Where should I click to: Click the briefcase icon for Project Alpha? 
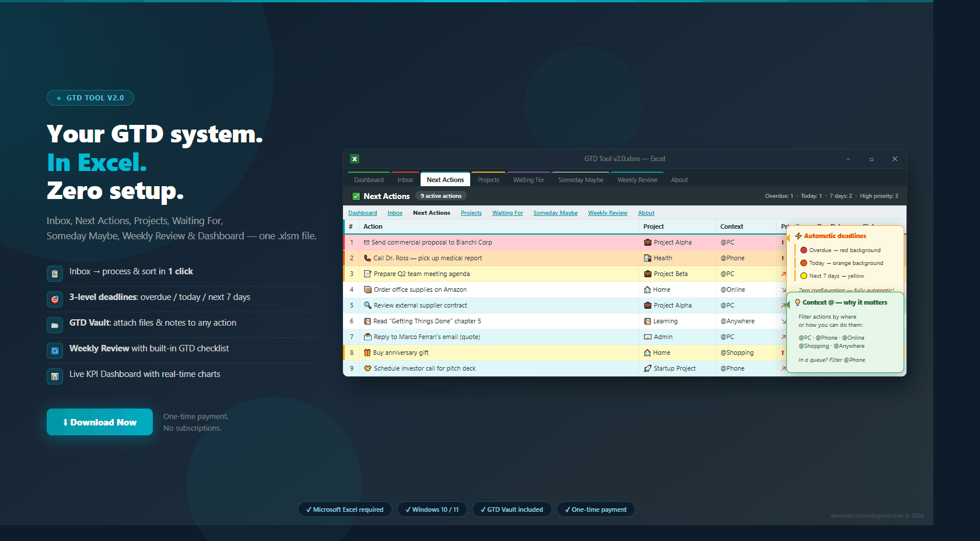click(x=647, y=242)
